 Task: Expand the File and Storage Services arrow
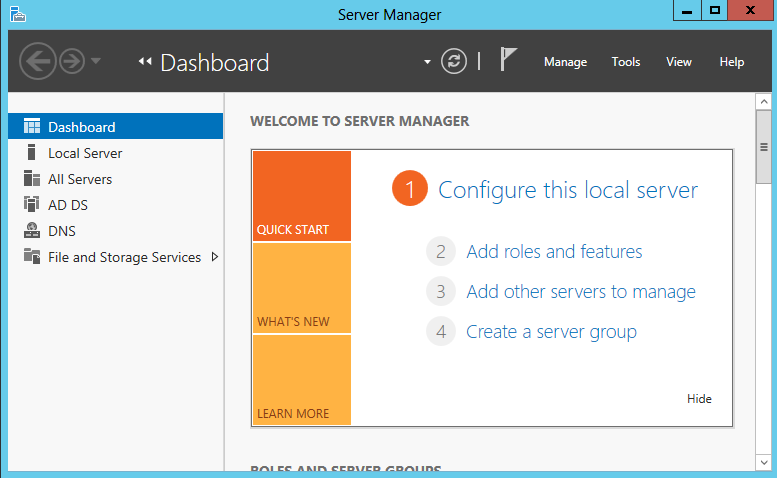[215, 257]
